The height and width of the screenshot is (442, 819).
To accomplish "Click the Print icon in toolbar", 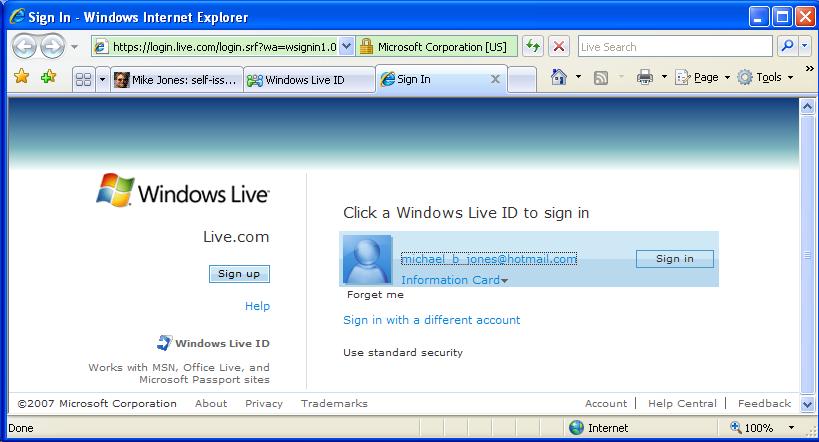I will pyautogui.click(x=645, y=78).
